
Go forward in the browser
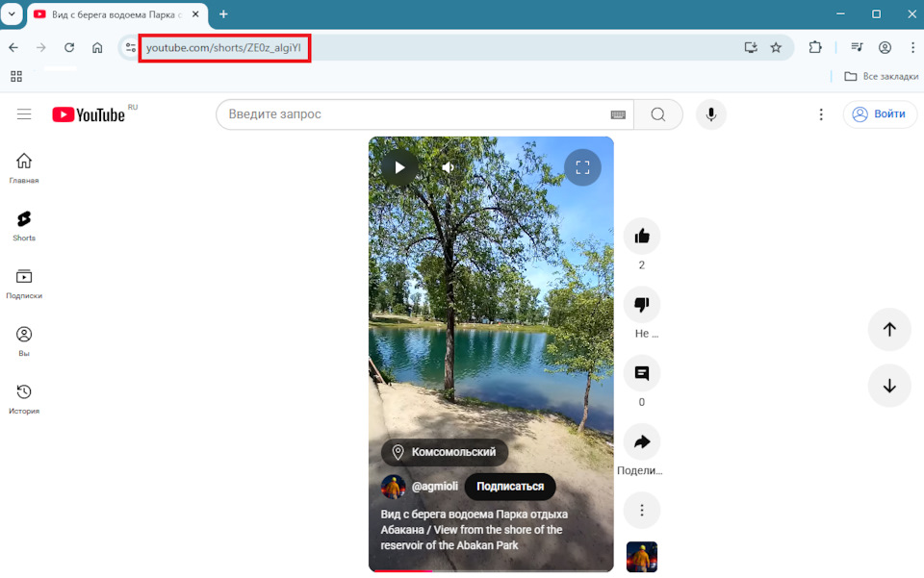tap(40, 48)
